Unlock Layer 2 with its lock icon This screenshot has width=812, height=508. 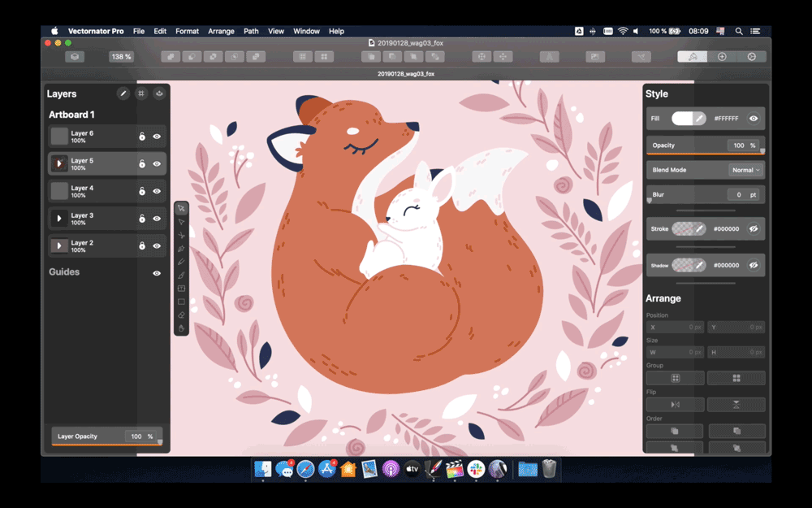tap(142, 245)
